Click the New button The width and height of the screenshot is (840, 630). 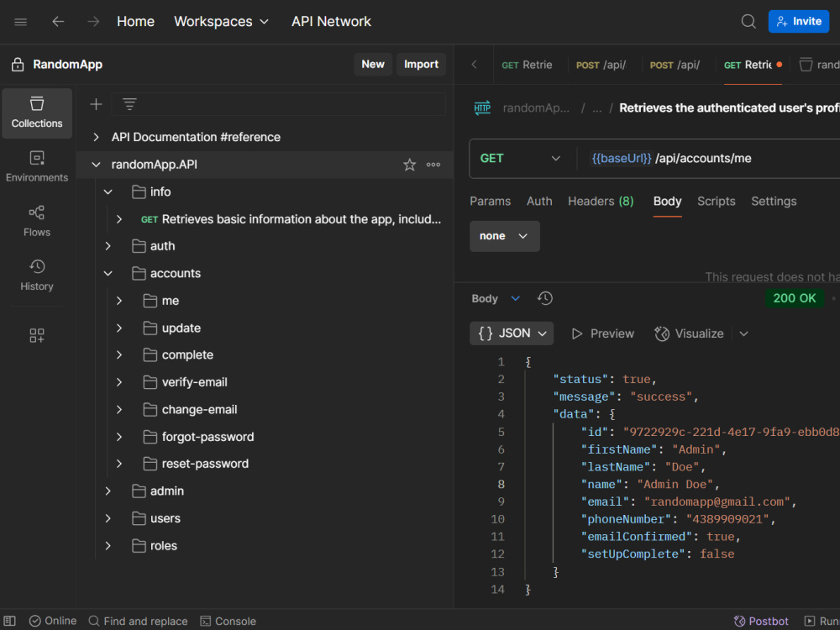[373, 65]
